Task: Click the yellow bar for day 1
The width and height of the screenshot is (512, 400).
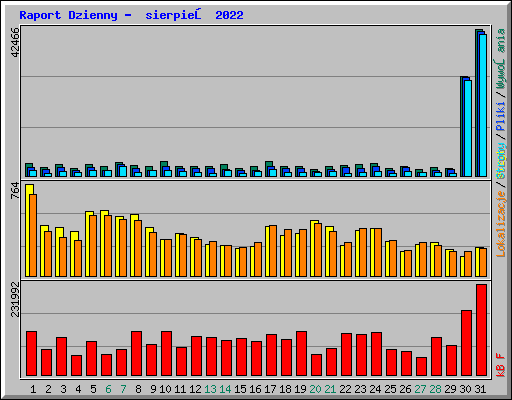Action: 28,230
